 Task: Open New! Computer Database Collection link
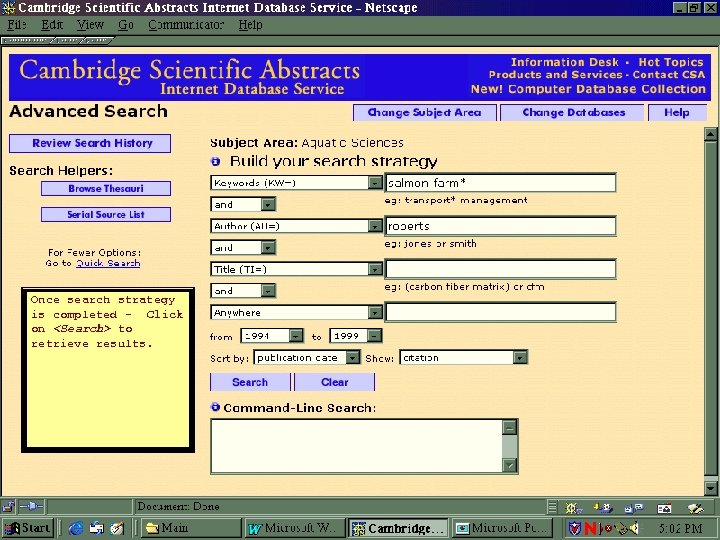pos(588,89)
